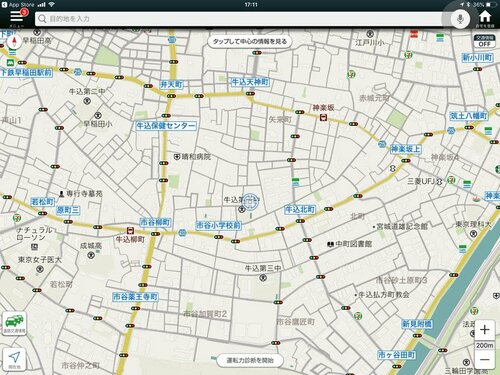Toggle traffic information OFF switch

[x=484, y=42]
